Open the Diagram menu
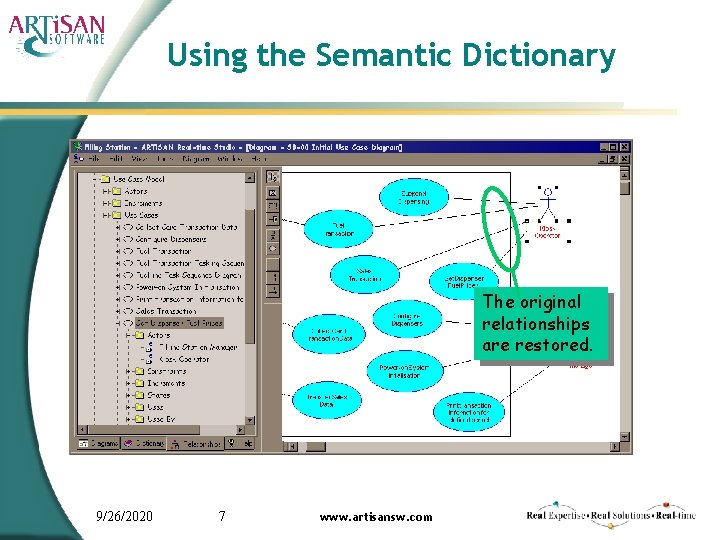This screenshot has width=720, height=540. click(196, 159)
